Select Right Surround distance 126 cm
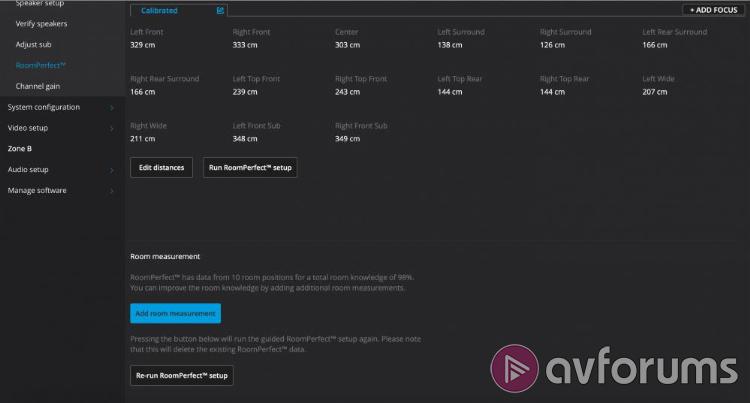Screen dimensions: 750x403 552,45
